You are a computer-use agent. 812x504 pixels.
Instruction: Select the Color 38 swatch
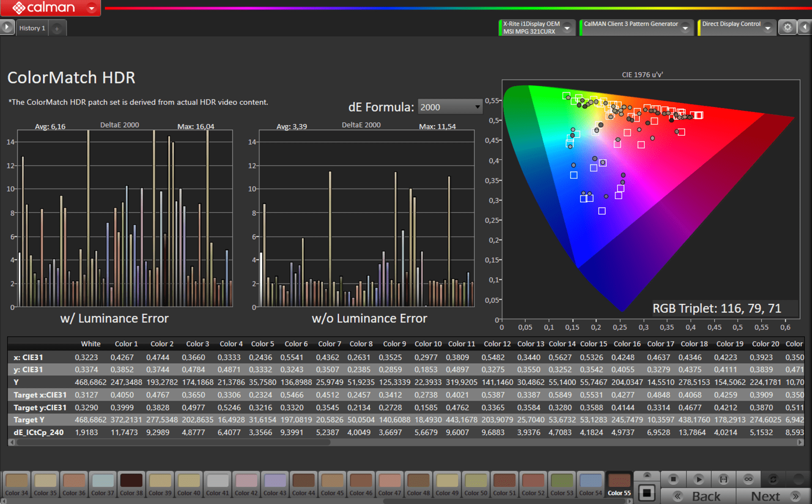coord(132,485)
